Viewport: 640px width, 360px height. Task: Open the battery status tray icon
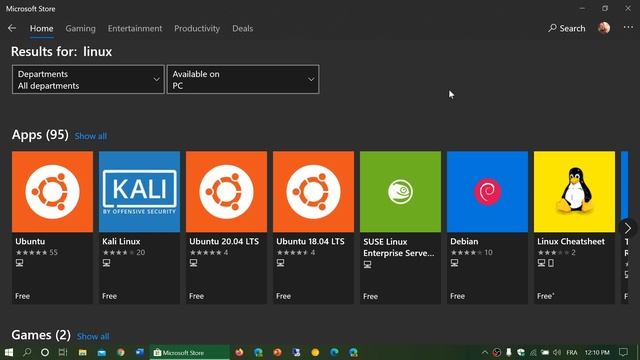(545, 352)
